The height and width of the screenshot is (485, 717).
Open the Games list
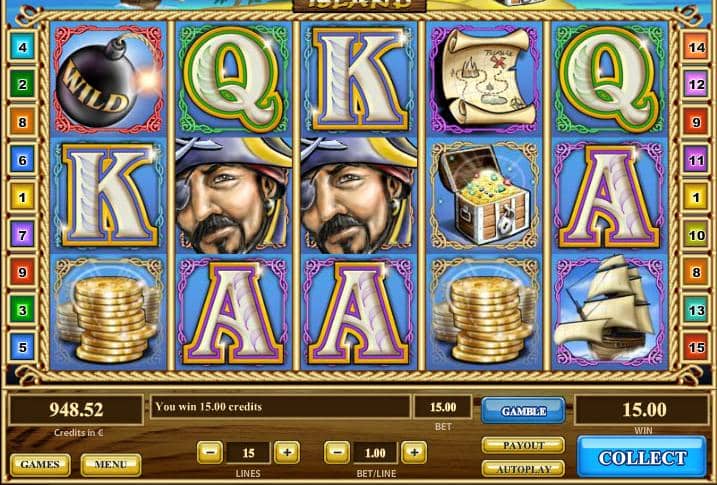click(40, 464)
